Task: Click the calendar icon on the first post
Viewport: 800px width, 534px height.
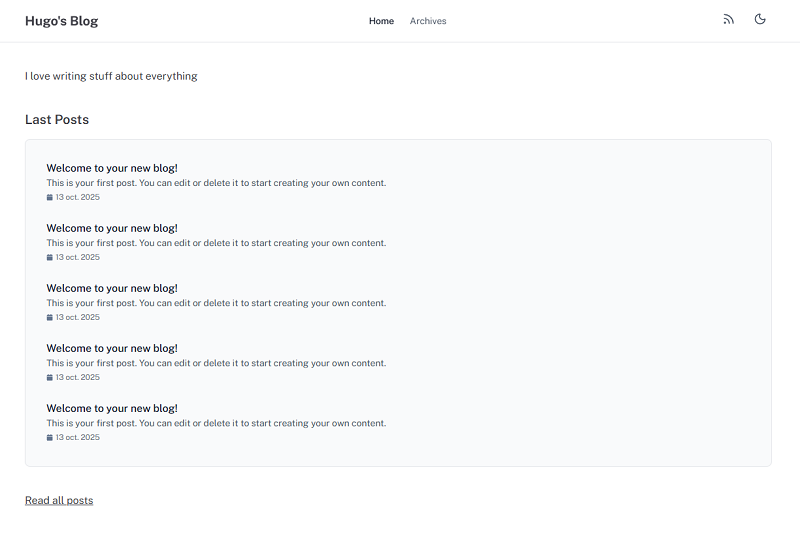Action: coord(50,198)
